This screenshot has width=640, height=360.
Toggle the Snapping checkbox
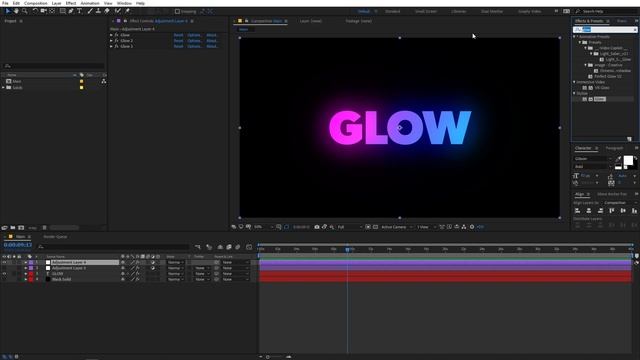[x=177, y=11]
